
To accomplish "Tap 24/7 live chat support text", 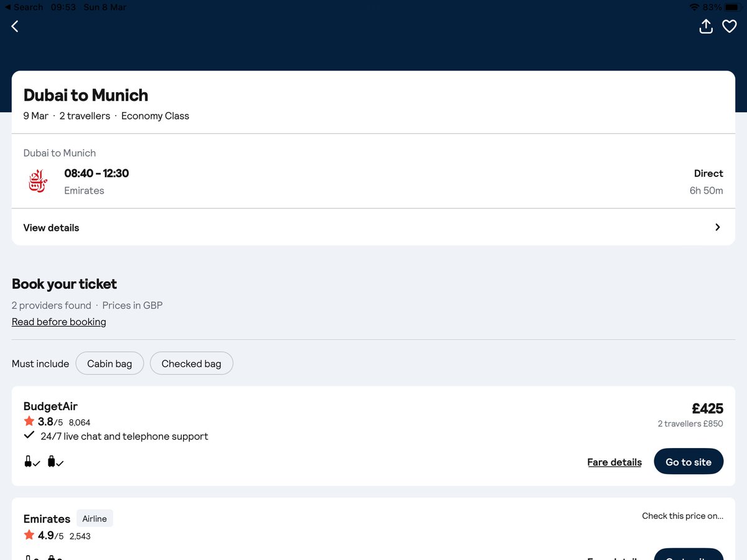I will click(125, 436).
